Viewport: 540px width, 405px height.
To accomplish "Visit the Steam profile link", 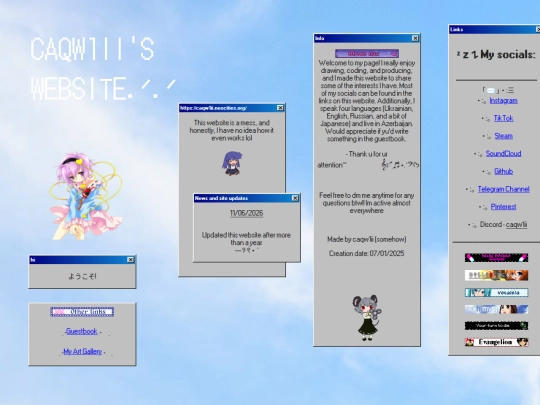I will pyautogui.click(x=503, y=136).
